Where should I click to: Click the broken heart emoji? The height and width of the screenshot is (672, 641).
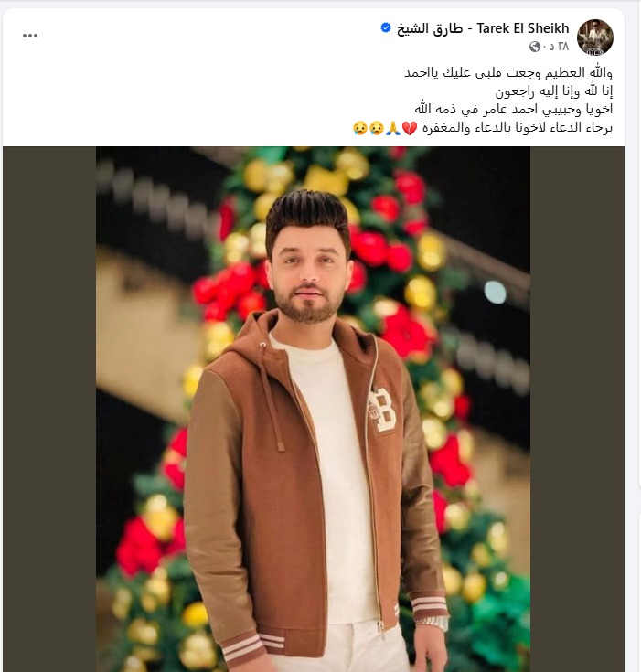pyautogui.click(x=410, y=128)
